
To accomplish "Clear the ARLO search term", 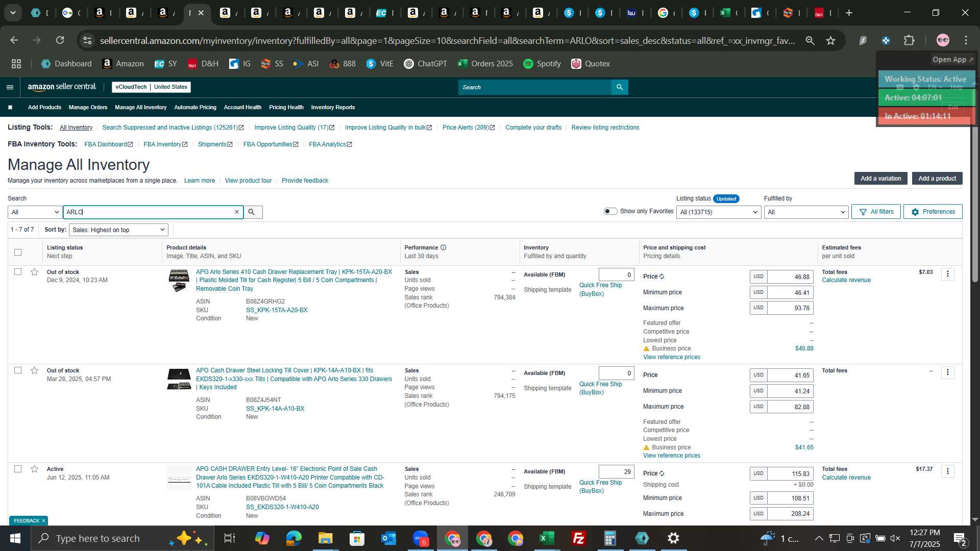I will click(x=237, y=212).
